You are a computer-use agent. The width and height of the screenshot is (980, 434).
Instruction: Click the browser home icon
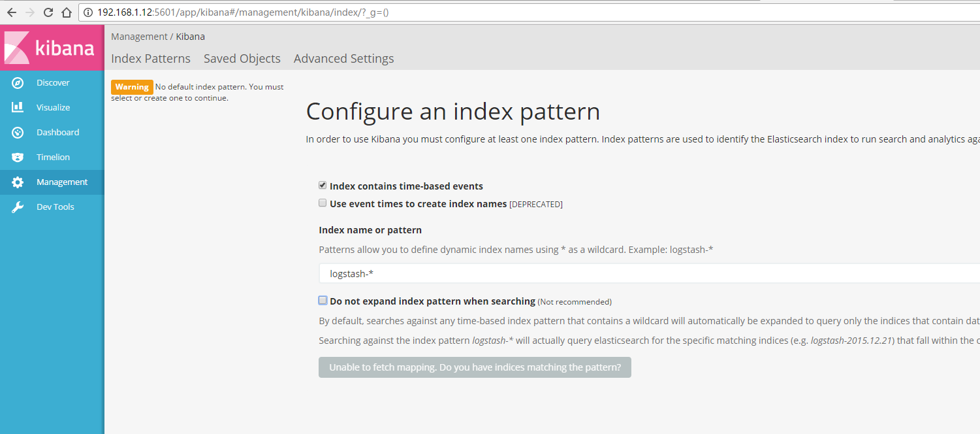click(x=67, y=12)
